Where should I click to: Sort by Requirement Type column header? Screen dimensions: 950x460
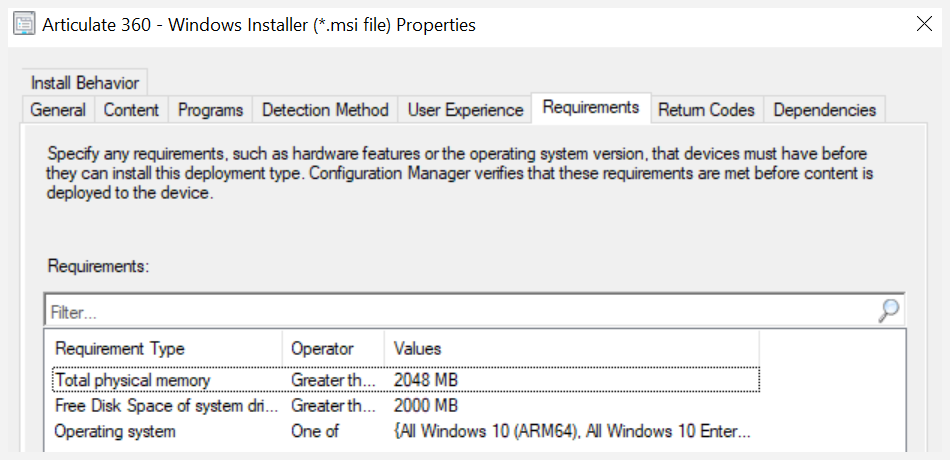pyautogui.click(x=163, y=348)
